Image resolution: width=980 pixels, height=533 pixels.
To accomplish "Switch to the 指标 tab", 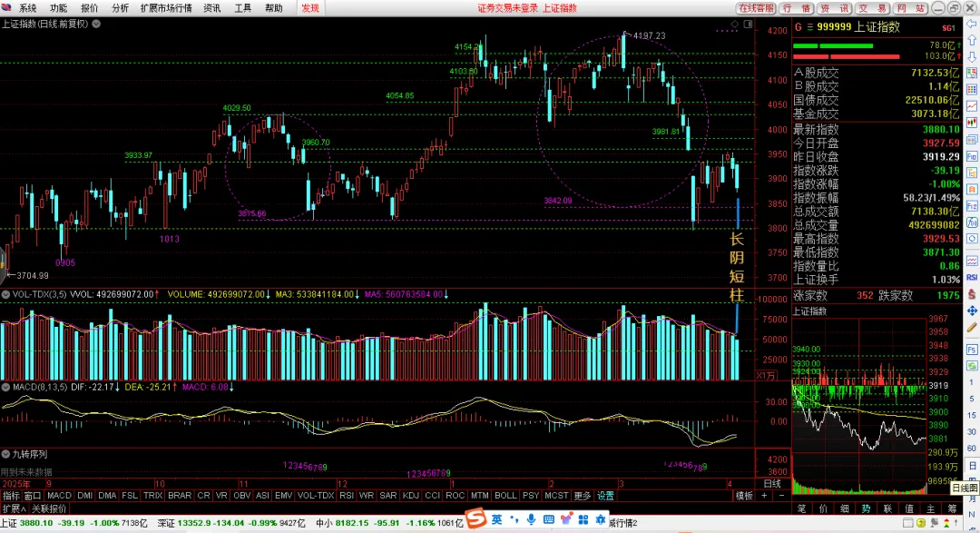I will [x=11, y=496].
